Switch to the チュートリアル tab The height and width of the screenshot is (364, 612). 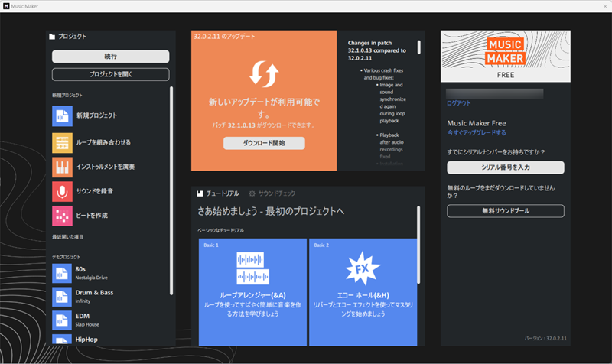click(218, 193)
